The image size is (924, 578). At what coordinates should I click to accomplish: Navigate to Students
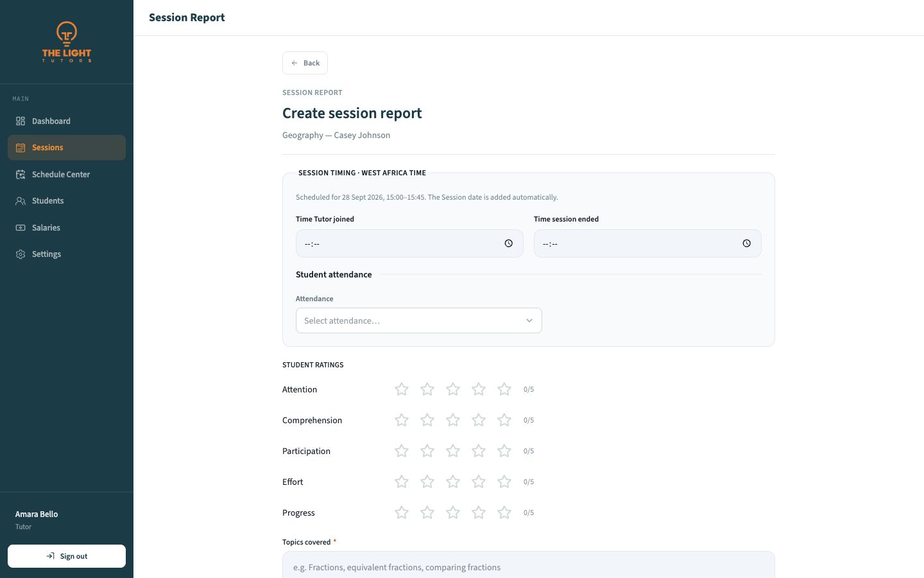point(67,201)
